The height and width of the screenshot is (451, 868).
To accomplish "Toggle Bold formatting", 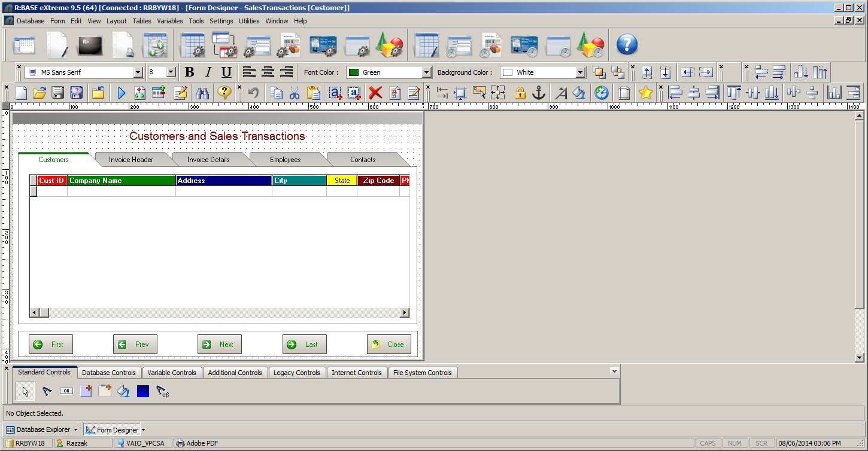I will pyautogui.click(x=190, y=72).
